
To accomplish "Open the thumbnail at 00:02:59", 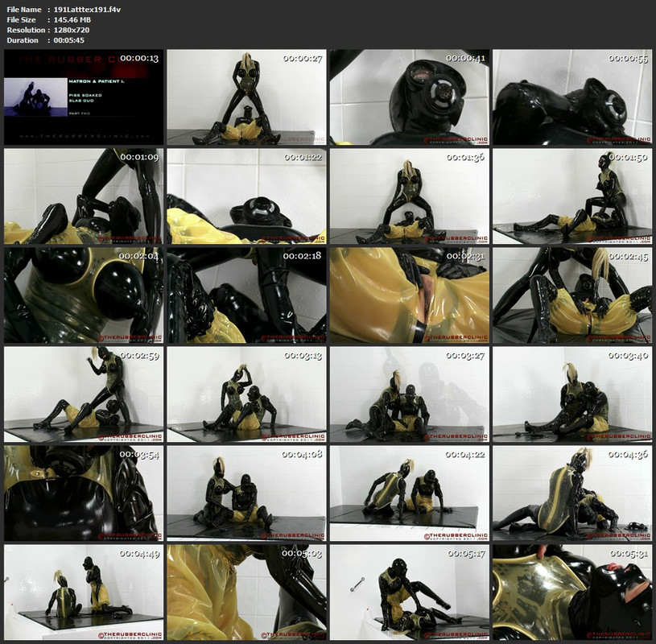I will click(84, 394).
